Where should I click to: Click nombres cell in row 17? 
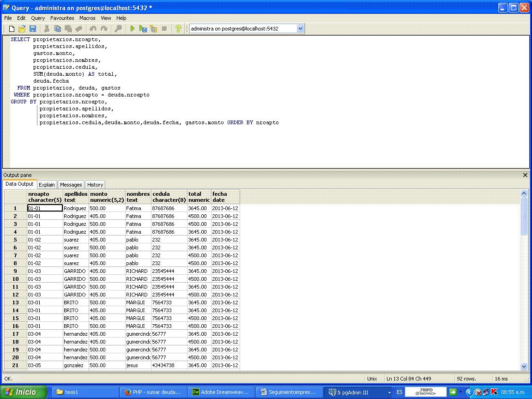point(139,334)
